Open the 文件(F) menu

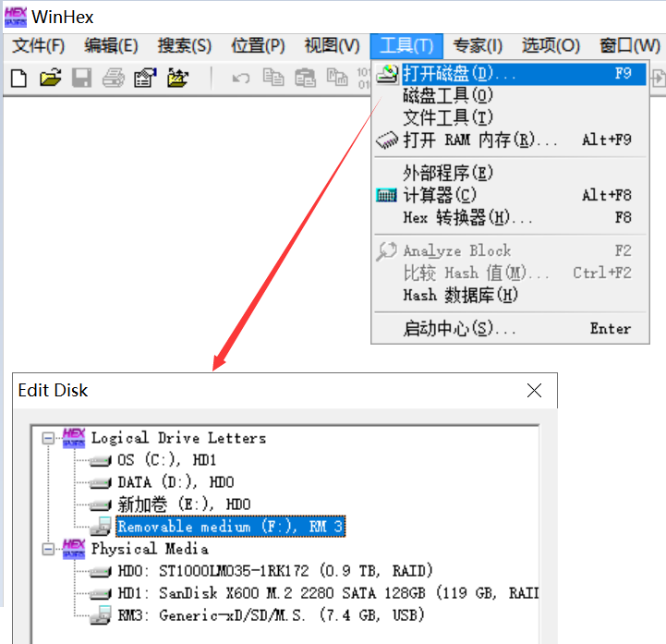[38, 45]
